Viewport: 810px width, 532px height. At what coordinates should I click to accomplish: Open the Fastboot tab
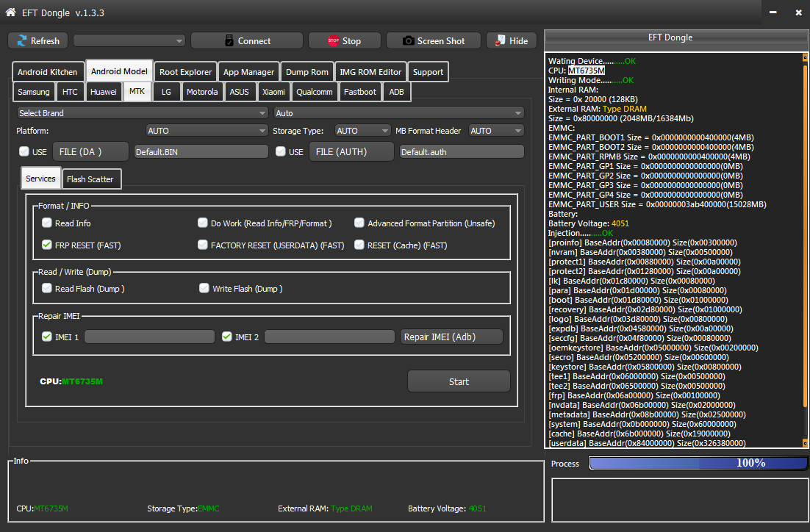click(x=360, y=92)
